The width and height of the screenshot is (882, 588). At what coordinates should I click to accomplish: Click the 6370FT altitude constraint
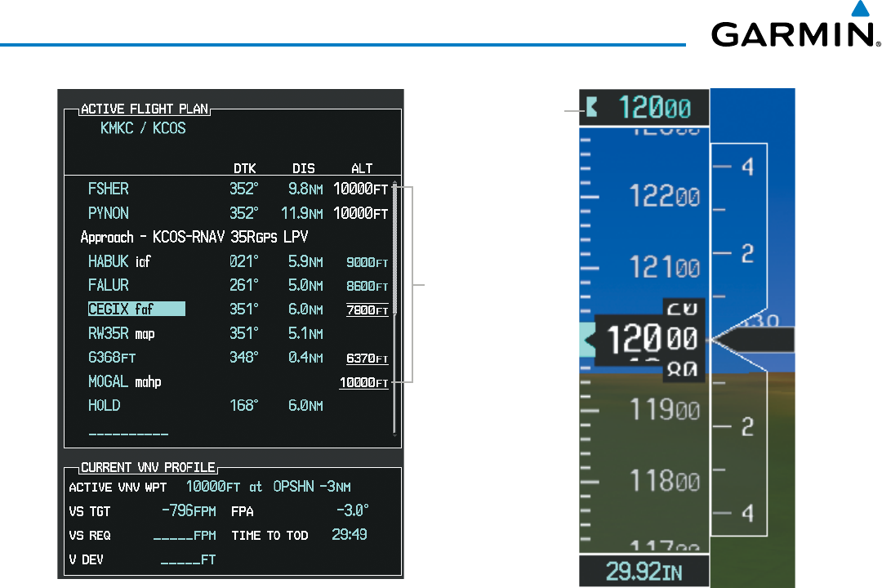[367, 359]
